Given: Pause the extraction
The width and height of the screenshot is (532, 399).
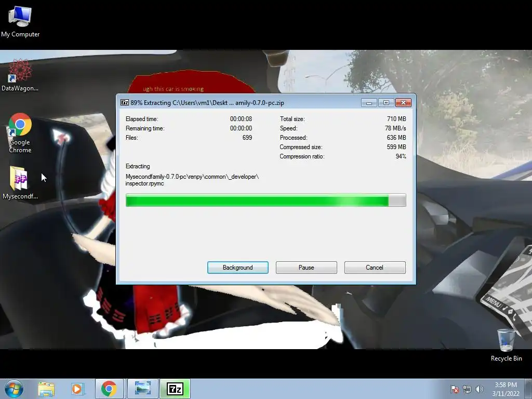Looking at the screenshot, I should (x=307, y=268).
